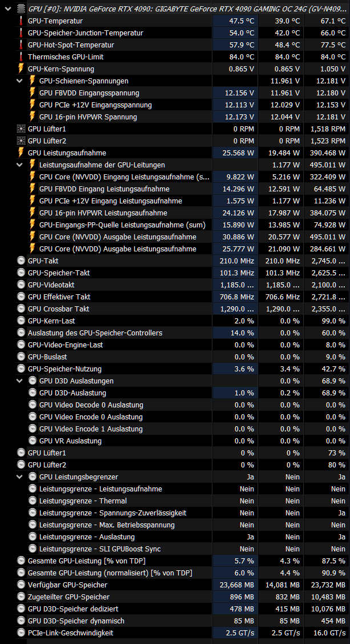Click the 47.5 °C current temperature value
Image resolution: width=350 pixels, height=644 pixels.
click(x=242, y=21)
